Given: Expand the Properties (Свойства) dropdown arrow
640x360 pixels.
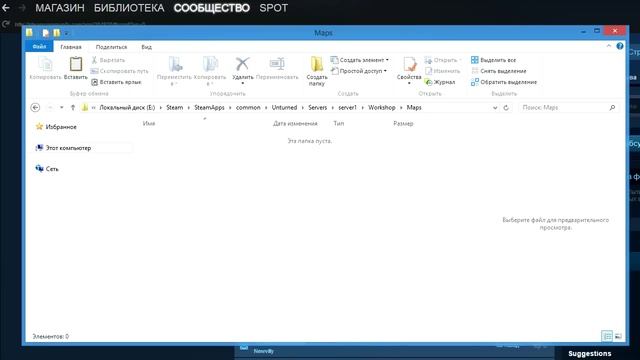Looking at the screenshot, I should 409,83.
